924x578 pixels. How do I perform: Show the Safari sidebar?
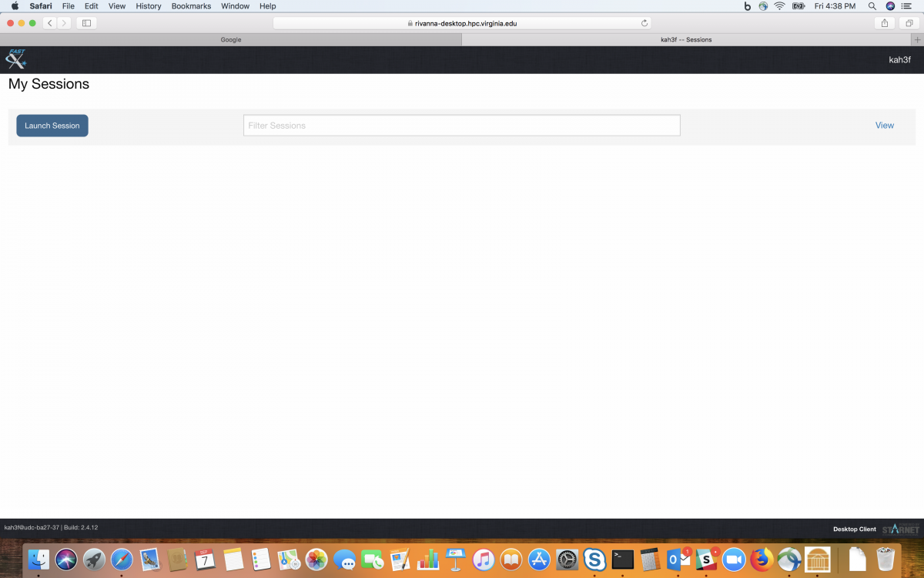tap(86, 23)
